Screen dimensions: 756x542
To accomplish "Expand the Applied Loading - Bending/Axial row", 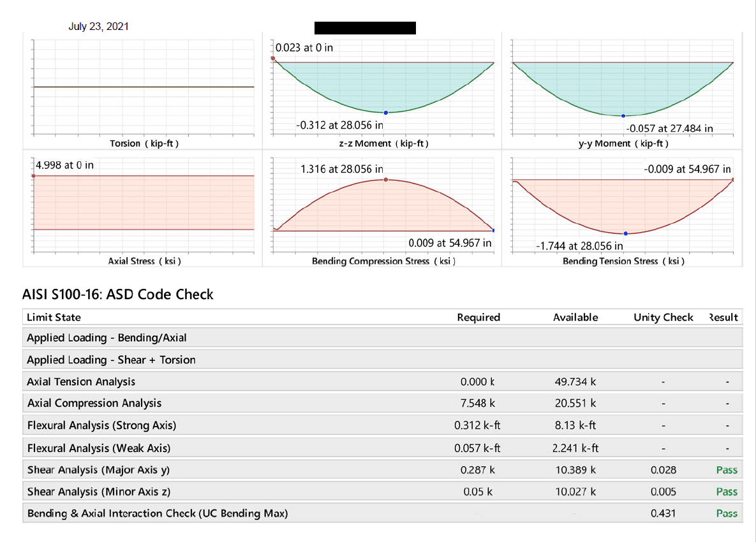I will [x=107, y=338].
